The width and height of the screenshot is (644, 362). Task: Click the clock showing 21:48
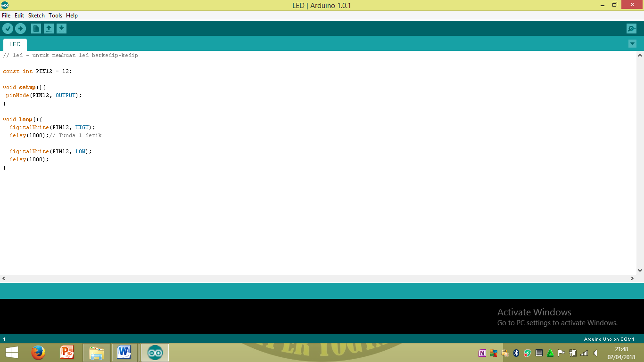pyautogui.click(x=621, y=349)
